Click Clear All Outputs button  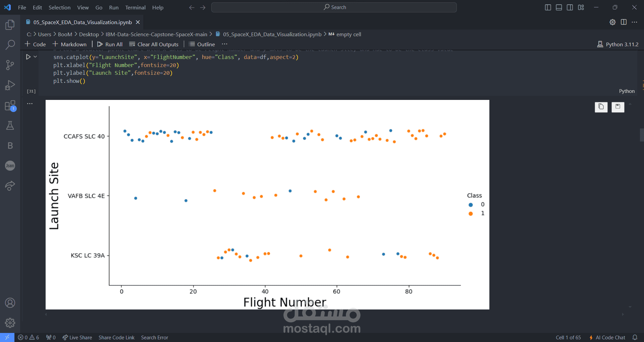pos(154,44)
